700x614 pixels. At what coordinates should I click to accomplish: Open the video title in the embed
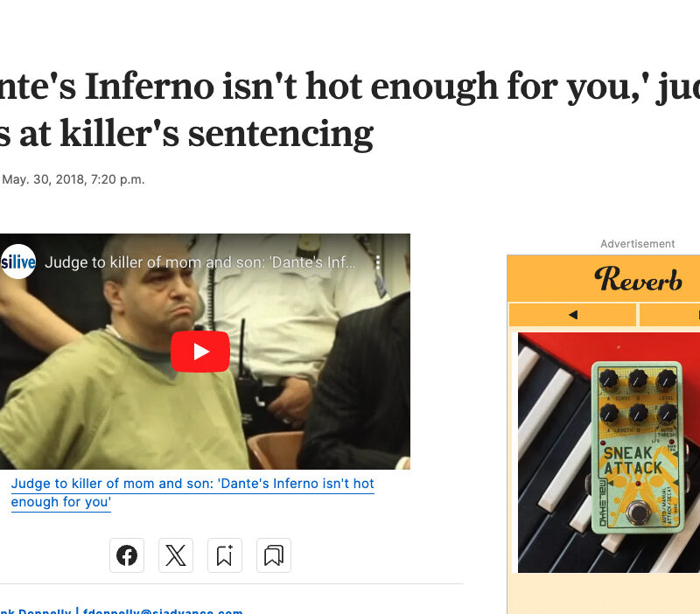coord(200,262)
